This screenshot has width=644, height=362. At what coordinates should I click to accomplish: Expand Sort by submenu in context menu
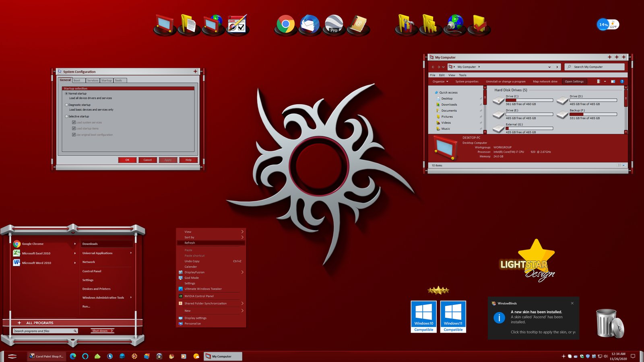242,237
